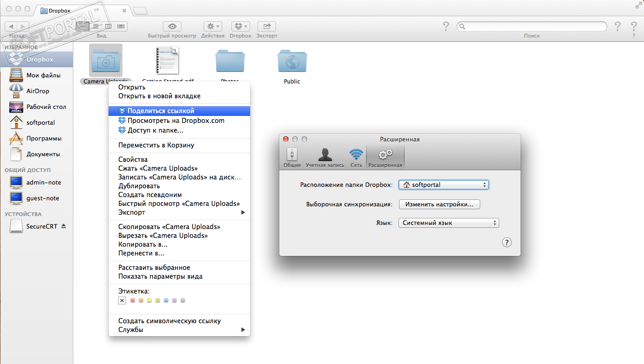Switch to Cover Flow view
Image resolution: width=644 pixels, height=364 pixels.
121,26
